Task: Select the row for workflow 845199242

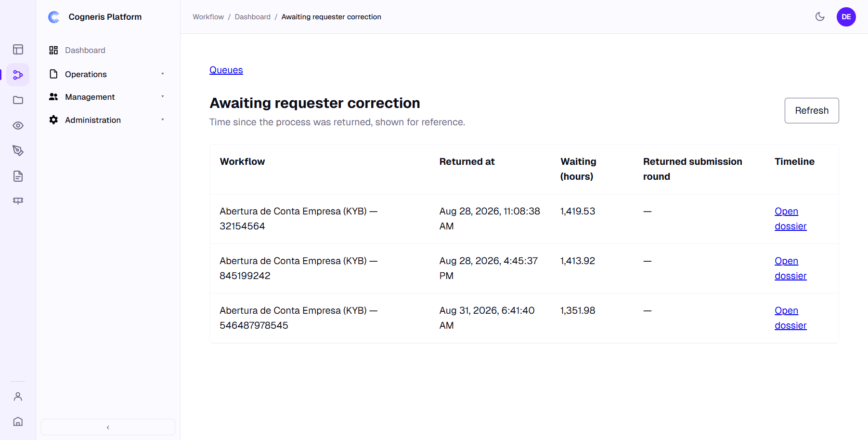Action: (524, 268)
